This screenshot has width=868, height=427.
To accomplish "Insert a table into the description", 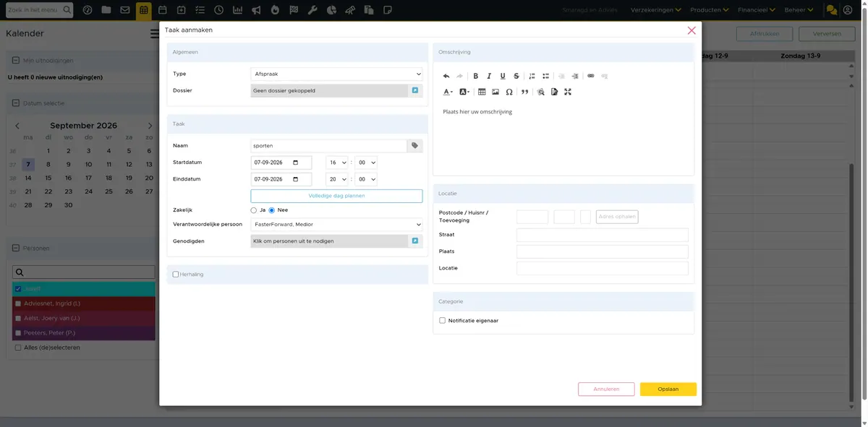I will point(482,92).
